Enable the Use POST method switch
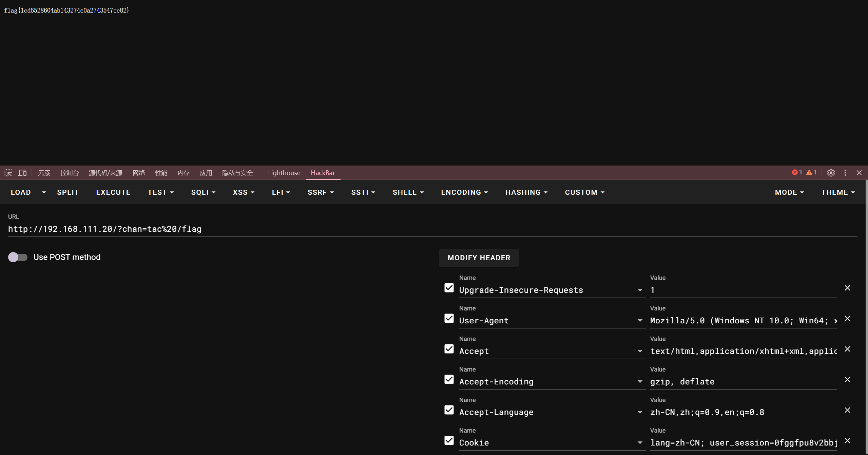This screenshot has height=455, width=868. click(18, 257)
